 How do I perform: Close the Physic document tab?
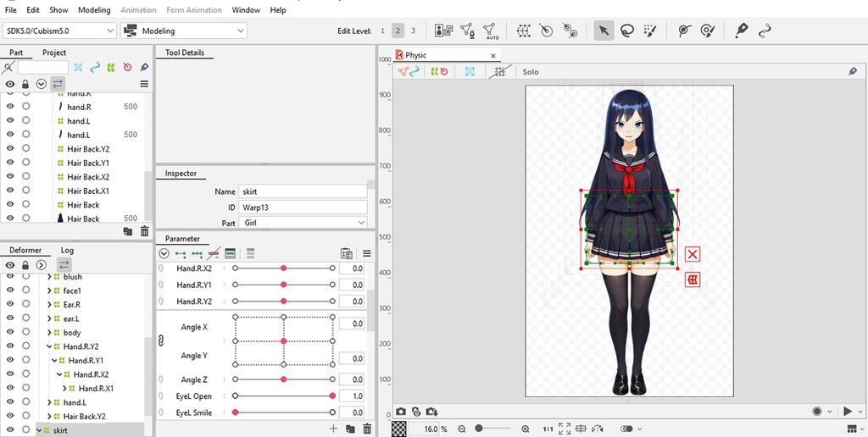click(493, 55)
